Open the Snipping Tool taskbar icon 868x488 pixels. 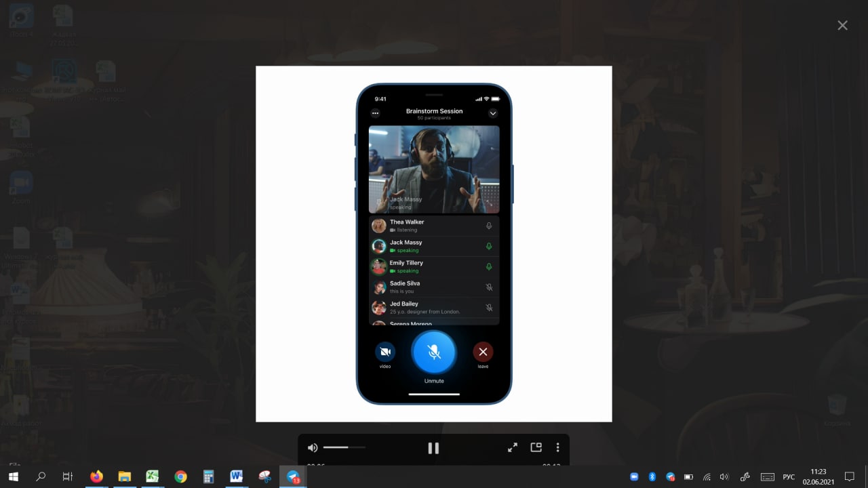point(264,476)
